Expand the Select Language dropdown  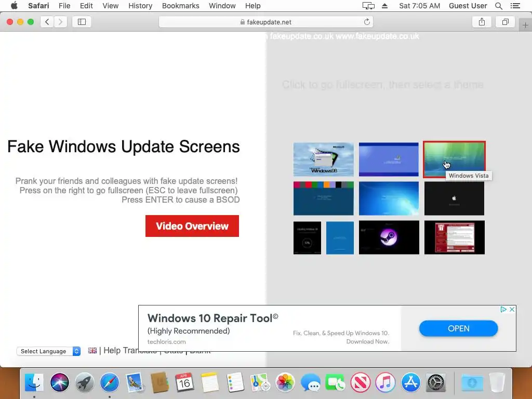(x=48, y=351)
